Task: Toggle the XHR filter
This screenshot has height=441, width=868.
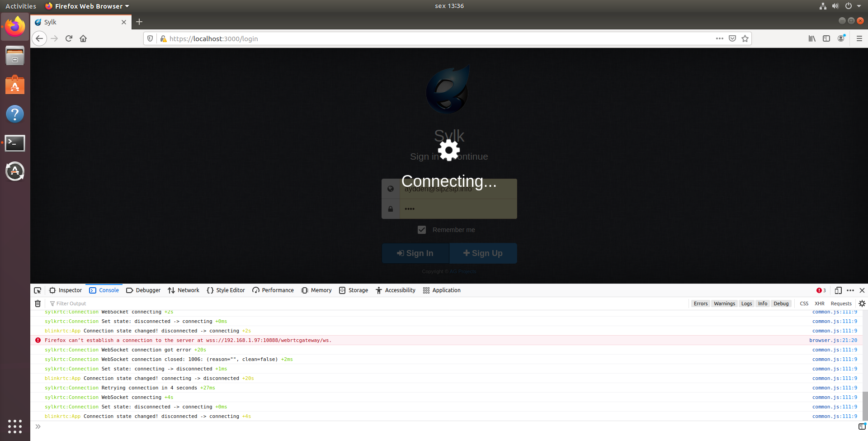Action: click(820, 303)
